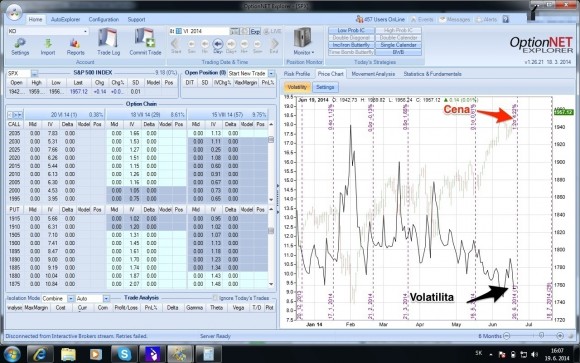The image size is (580, 363).
Task: Open Statistics & Fundamentals tab
Action: click(432, 74)
